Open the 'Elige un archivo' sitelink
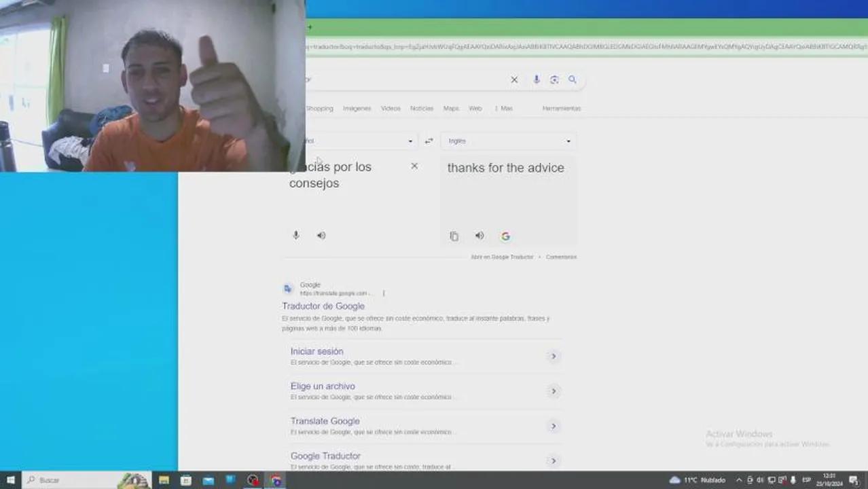 click(x=323, y=386)
